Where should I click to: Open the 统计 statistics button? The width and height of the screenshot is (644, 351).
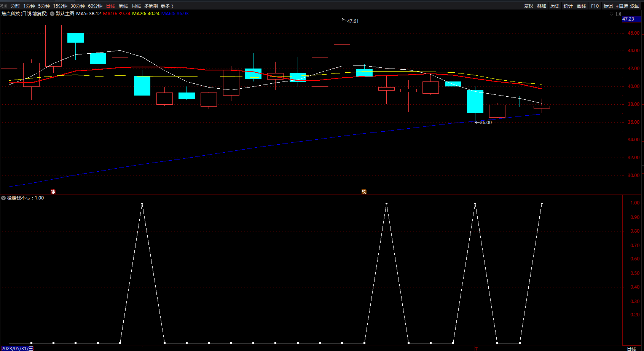568,6
